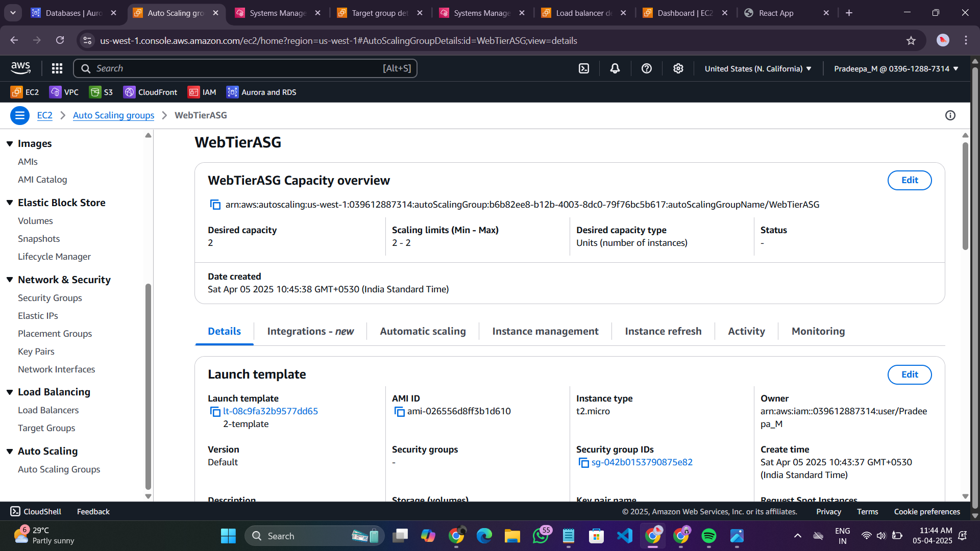Open WhatsApp from the taskbar
Viewport: 980px width, 551px height.
(541, 536)
